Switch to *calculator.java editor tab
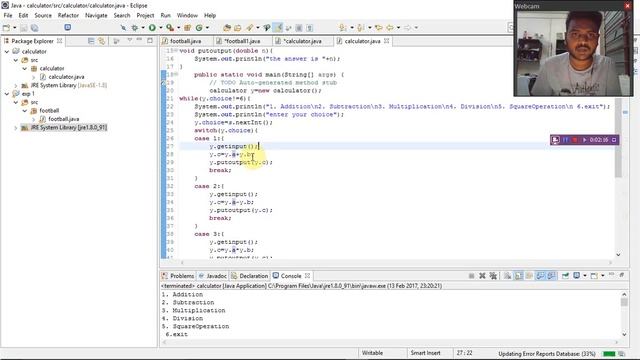Image resolution: width=640 pixels, height=360 pixels. (303, 41)
